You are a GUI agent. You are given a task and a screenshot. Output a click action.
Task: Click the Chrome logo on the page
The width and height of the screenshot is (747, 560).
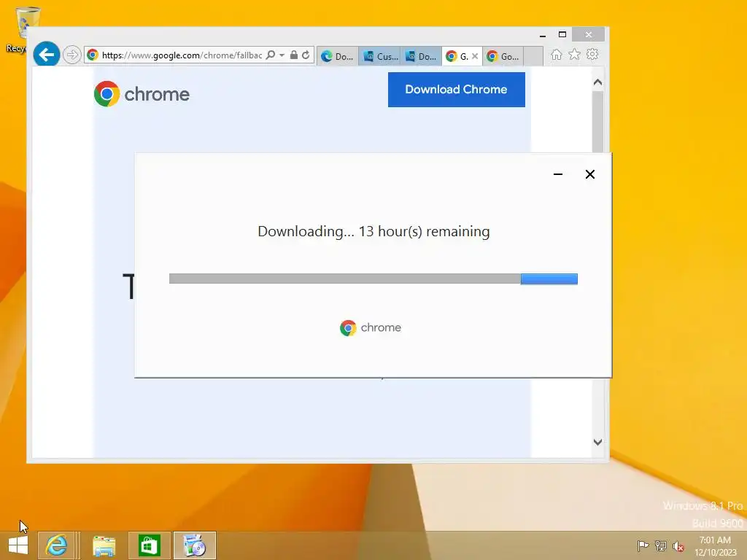pyautogui.click(x=142, y=94)
